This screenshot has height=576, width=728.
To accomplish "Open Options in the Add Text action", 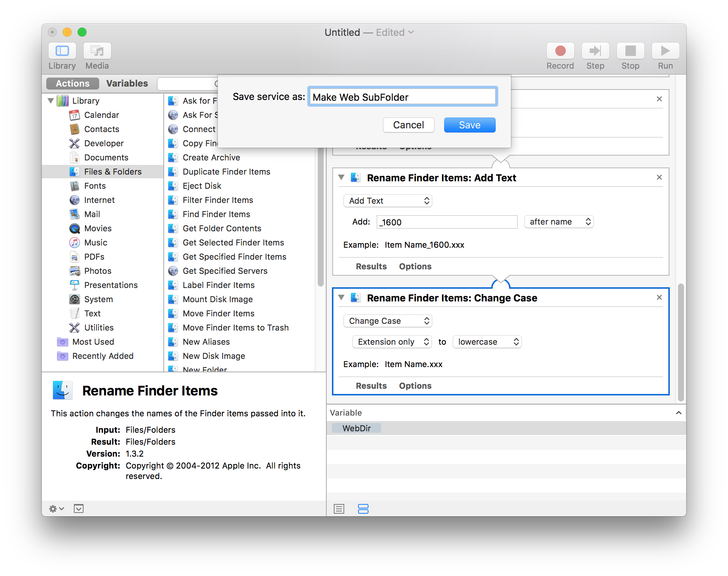I will [415, 266].
